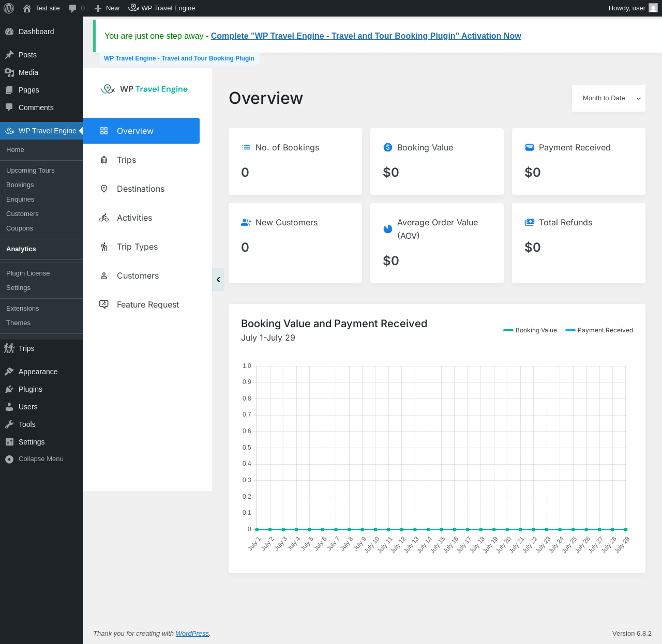Click the Posts pushpin icon
The width and height of the screenshot is (662, 644).
(9, 55)
